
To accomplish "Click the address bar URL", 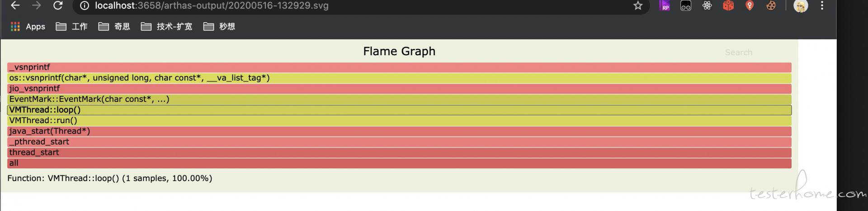I will click(212, 6).
